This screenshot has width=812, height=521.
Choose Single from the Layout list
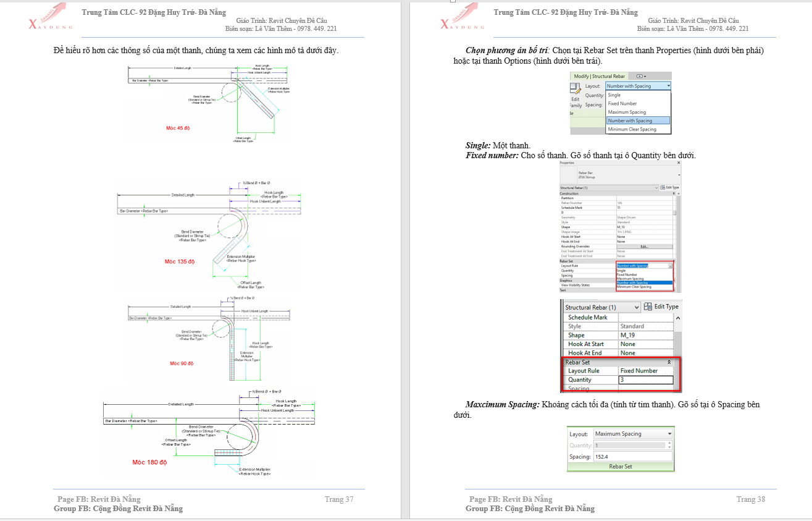(614, 95)
